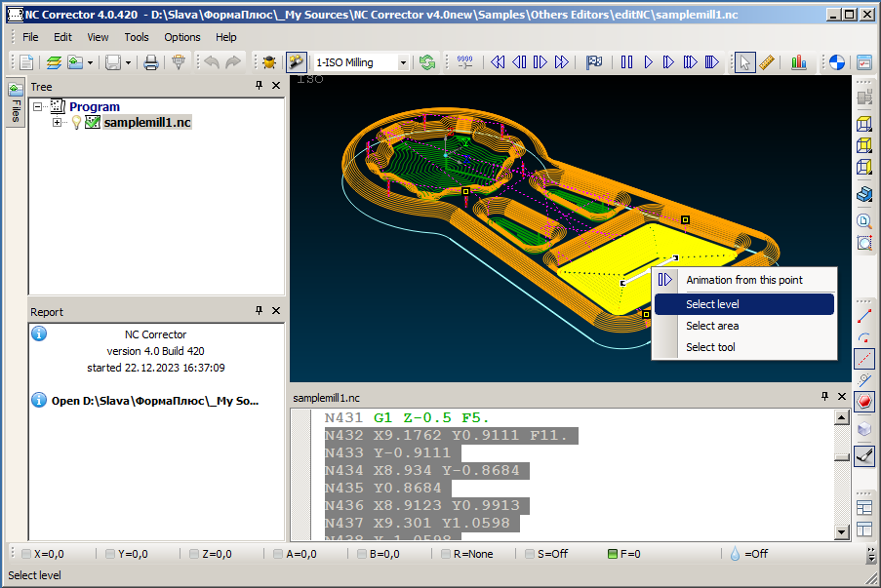The width and height of the screenshot is (881, 588).
Task: Choose Select level in context menu
Action: point(744,304)
